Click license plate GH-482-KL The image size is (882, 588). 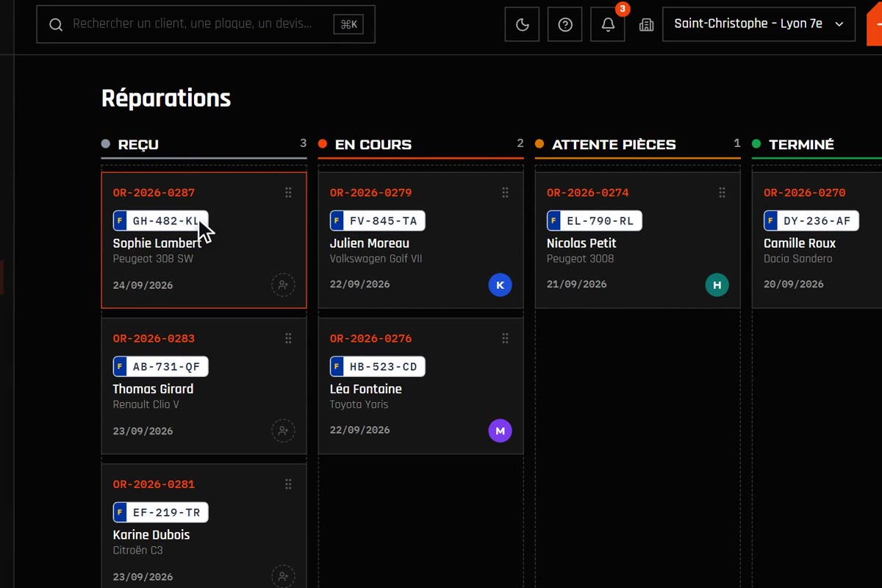tap(160, 220)
